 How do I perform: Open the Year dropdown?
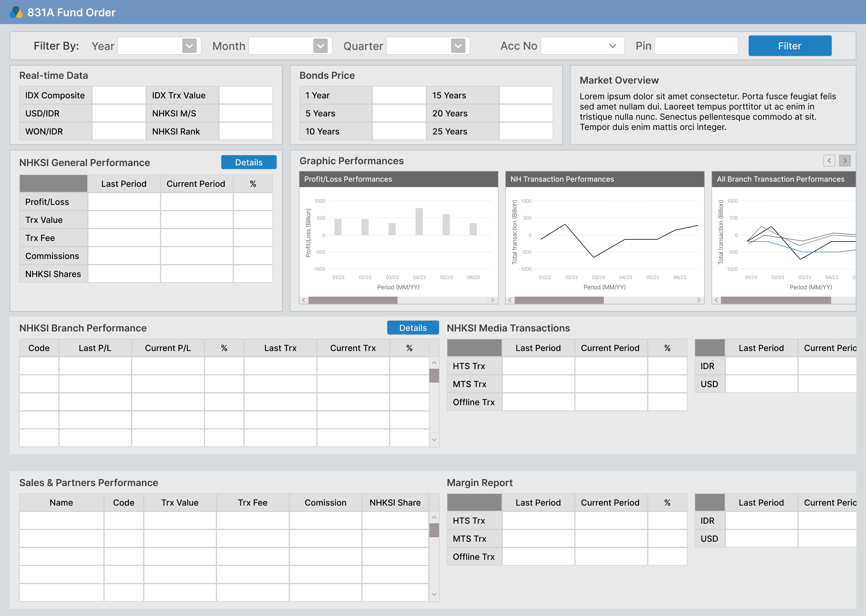point(159,46)
